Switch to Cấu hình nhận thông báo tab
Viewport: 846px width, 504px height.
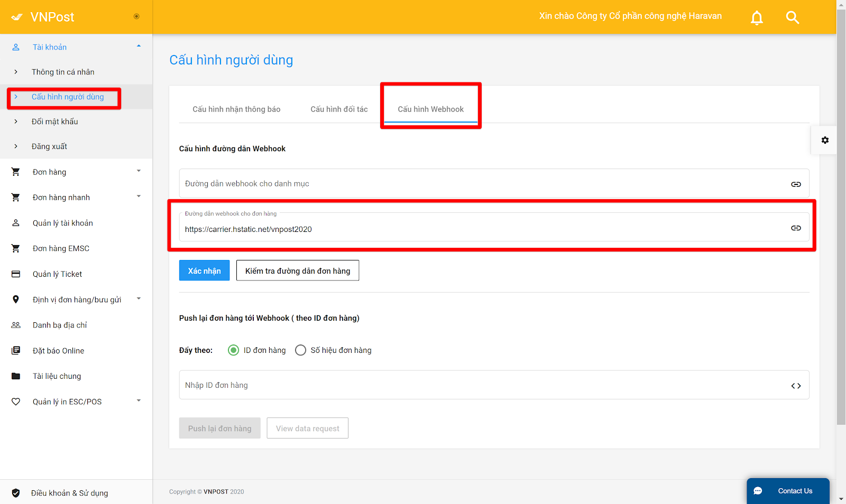[236, 109]
